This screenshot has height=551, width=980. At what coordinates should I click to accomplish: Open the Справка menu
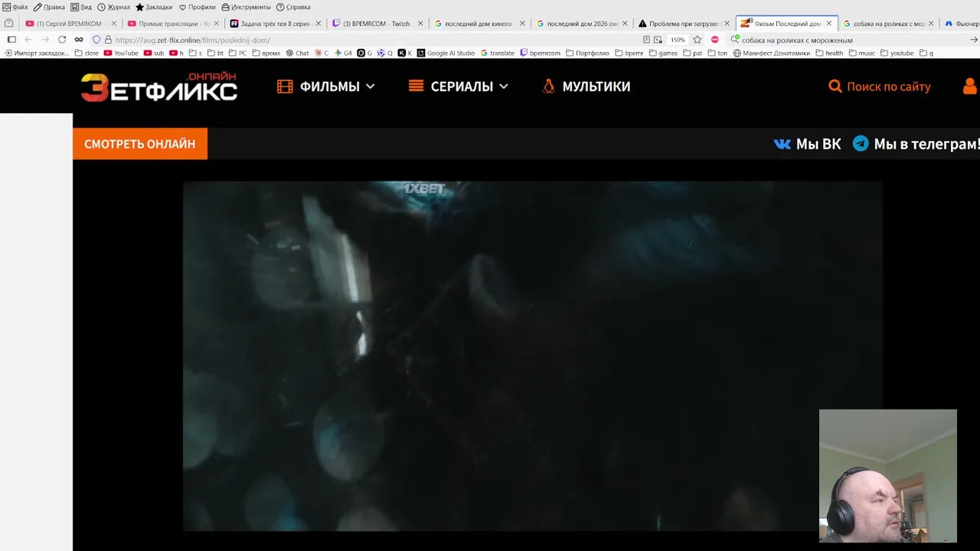coord(293,7)
